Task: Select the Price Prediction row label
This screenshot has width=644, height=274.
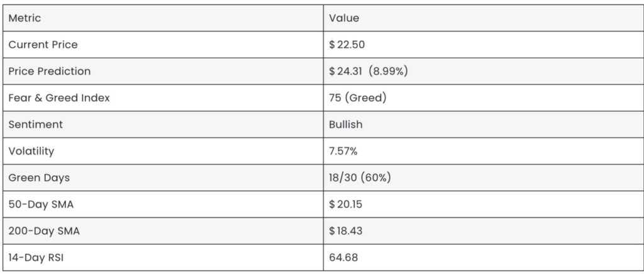Action: point(49,72)
